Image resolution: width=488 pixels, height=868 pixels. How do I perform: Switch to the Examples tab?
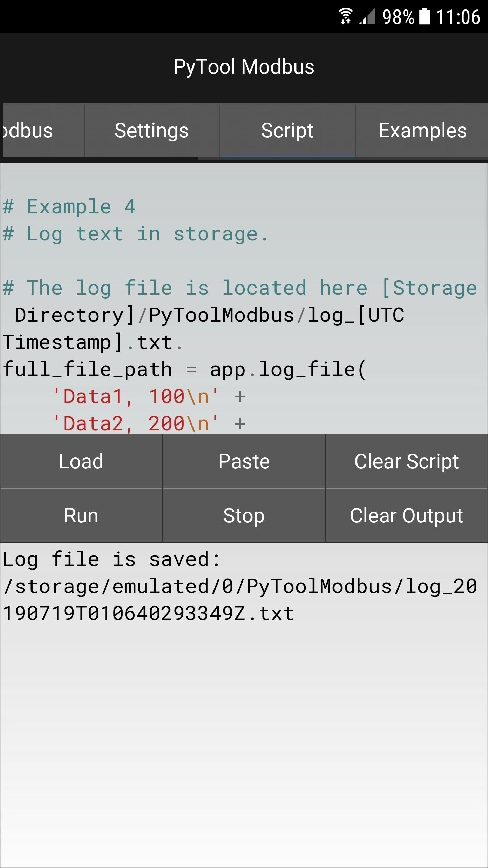pyautogui.click(x=422, y=130)
